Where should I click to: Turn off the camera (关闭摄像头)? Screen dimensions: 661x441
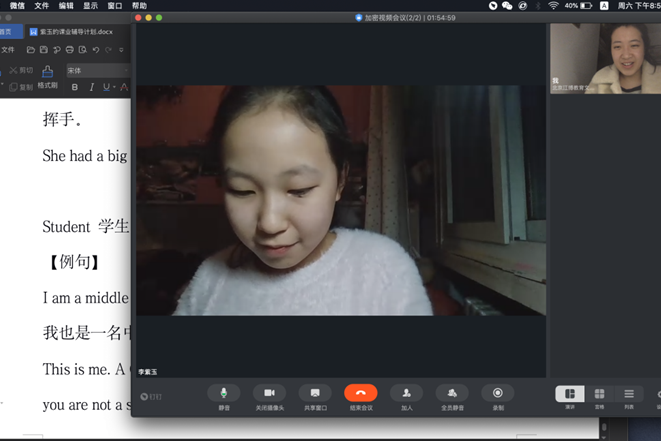point(268,394)
